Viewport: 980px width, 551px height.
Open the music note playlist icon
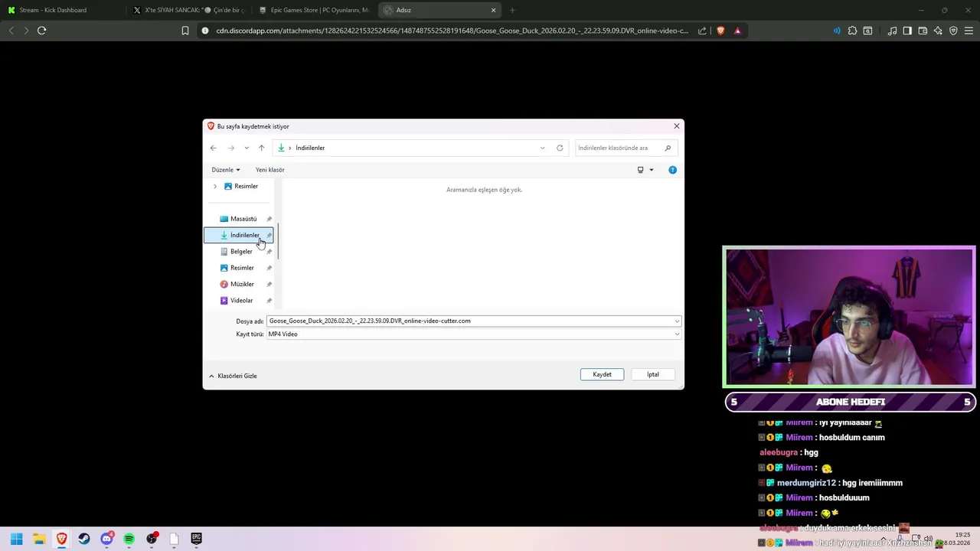(892, 31)
